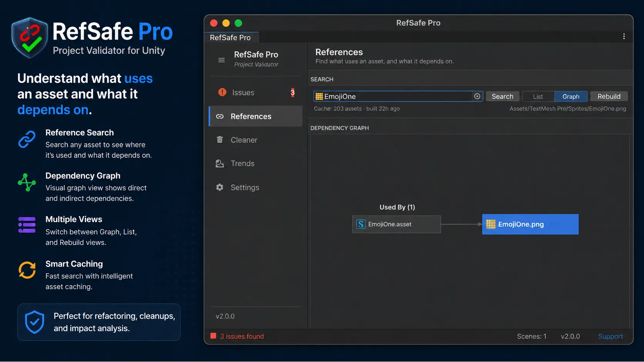Open the Support link in status bar

pyautogui.click(x=610, y=336)
